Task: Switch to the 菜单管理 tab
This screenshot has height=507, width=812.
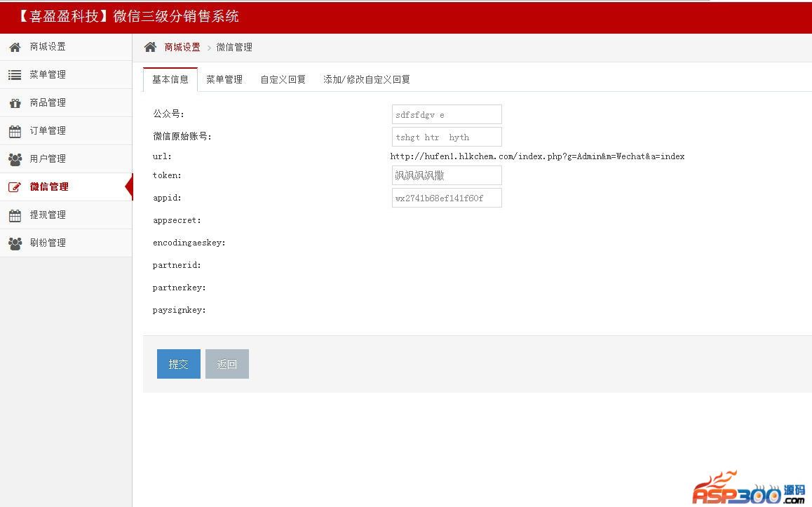Action: [224, 79]
